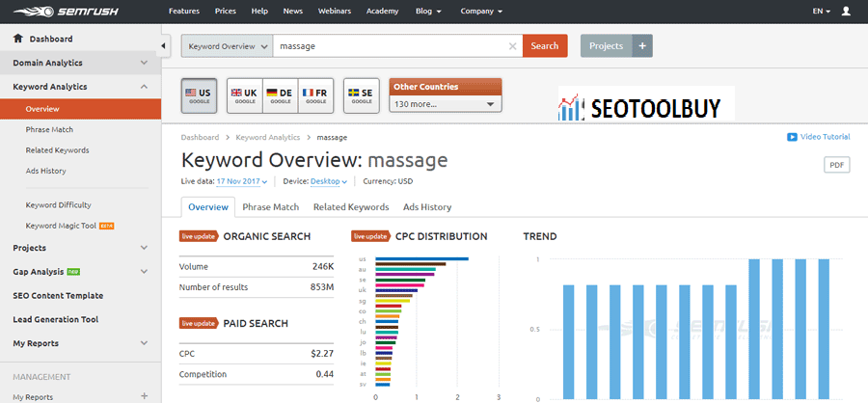
Task: Select the DE Google database
Action: (280, 95)
